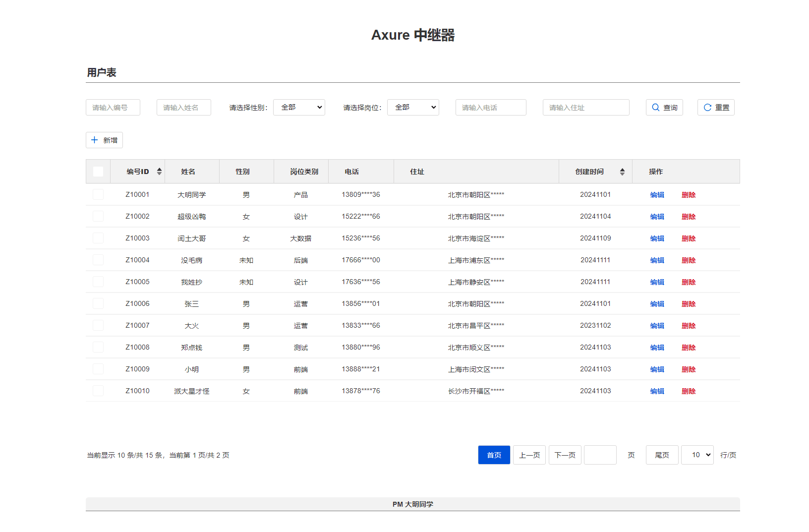Check the row Z10009 checkbox
The image size is (809, 532).
click(98, 369)
